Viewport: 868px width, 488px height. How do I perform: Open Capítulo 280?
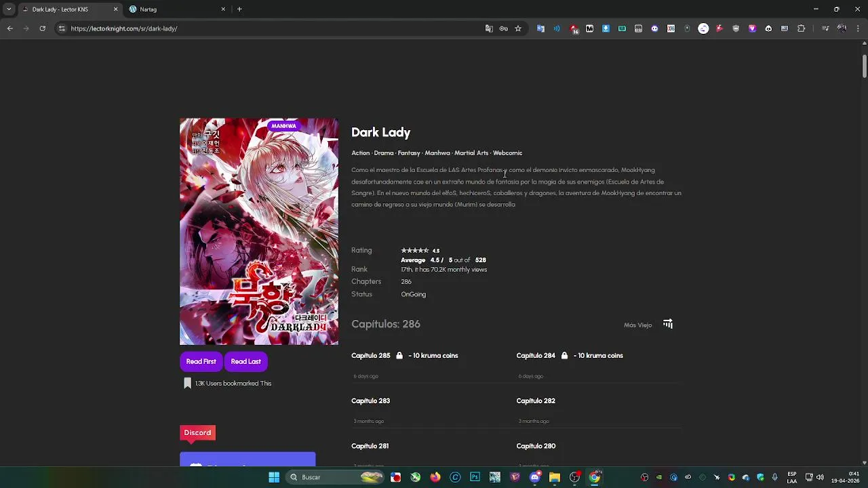536,446
